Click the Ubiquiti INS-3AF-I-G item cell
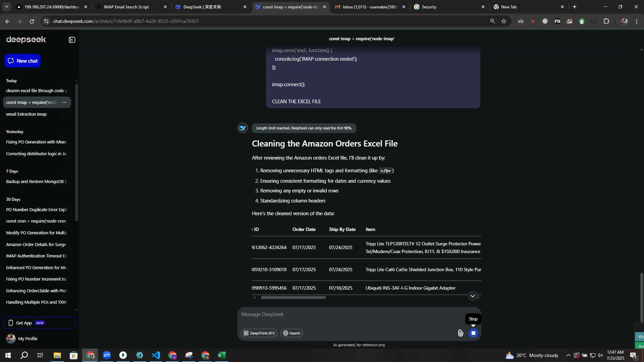This screenshot has width=644, height=362. click(x=411, y=288)
